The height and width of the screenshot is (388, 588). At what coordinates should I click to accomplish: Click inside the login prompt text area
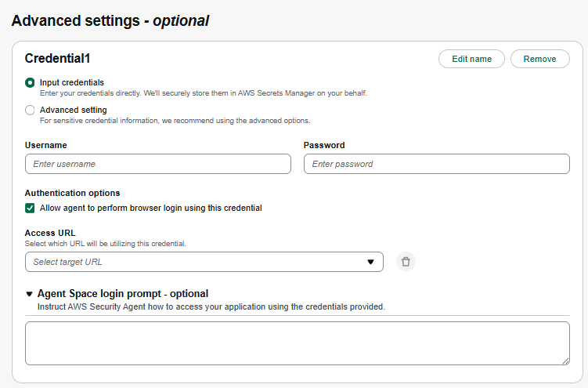[x=297, y=343]
